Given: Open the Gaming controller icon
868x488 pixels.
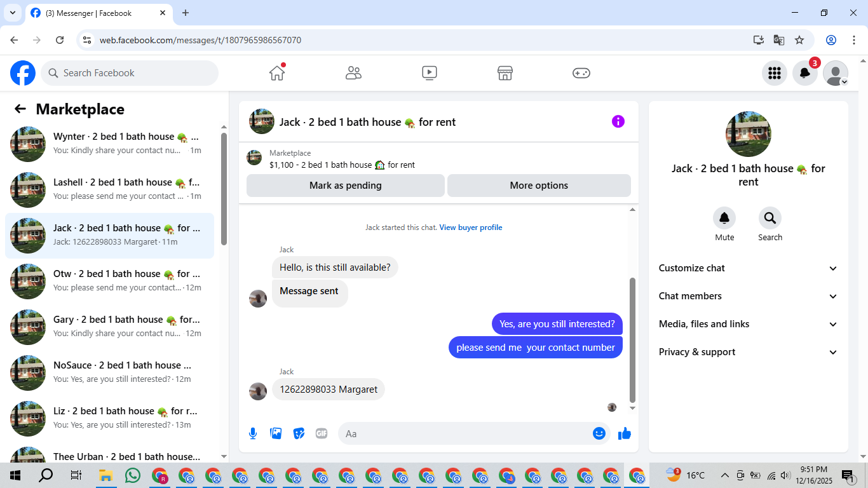Looking at the screenshot, I should click(x=581, y=73).
